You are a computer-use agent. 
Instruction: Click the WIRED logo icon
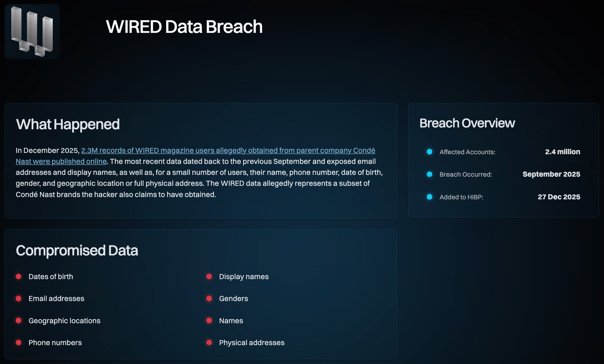click(x=32, y=31)
